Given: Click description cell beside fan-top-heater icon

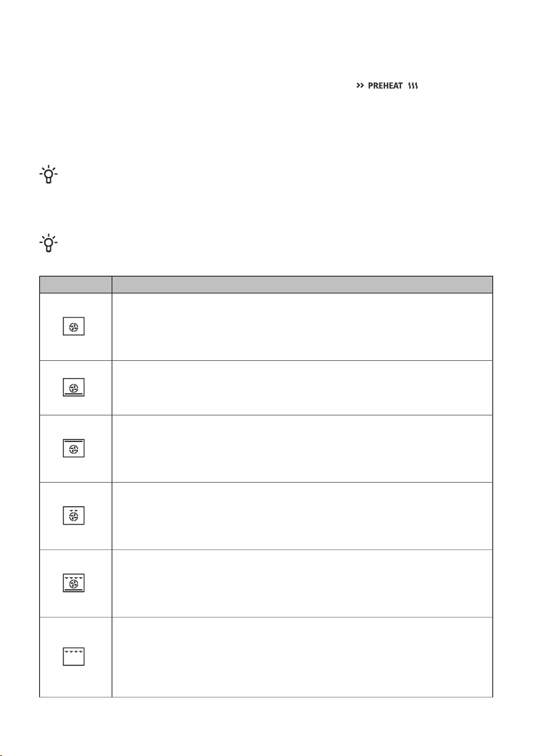Looking at the screenshot, I should pyautogui.click(x=303, y=448).
